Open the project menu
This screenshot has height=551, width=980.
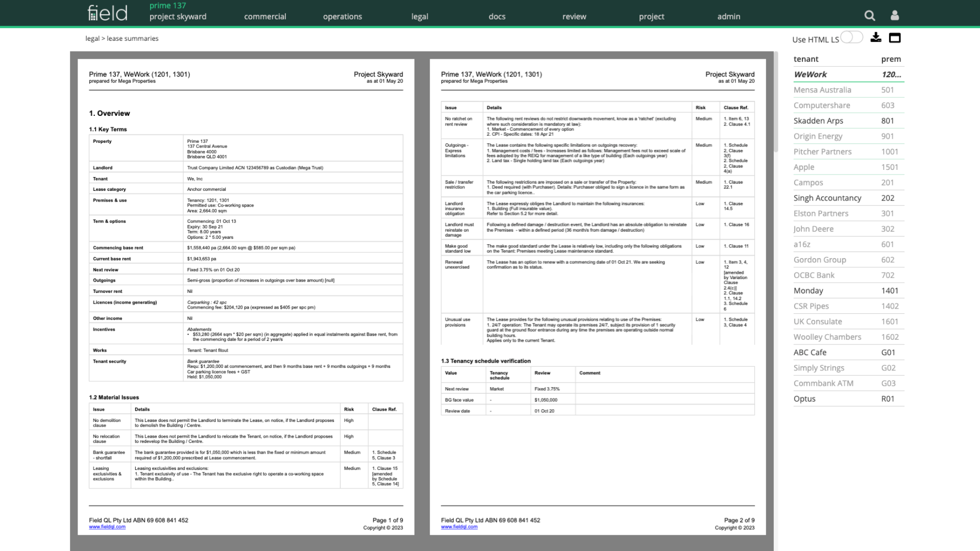coord(651,16)
